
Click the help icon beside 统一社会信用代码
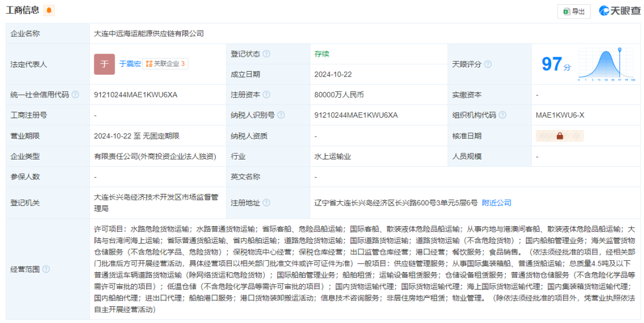pos(75,95)
